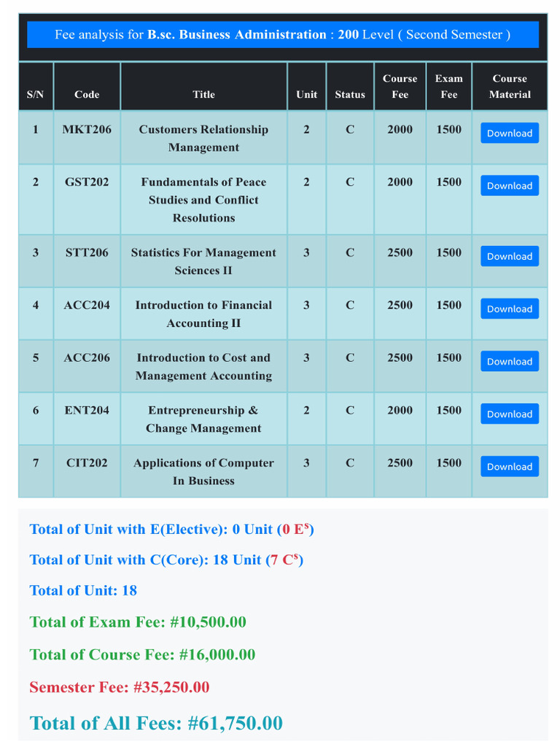The image size is (560, 747).
Task: Click Total of Course Fee #16,000.00
Action: 142,654
